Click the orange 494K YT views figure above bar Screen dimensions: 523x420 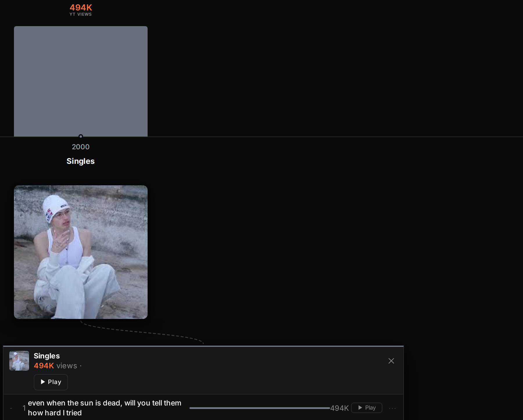(81, 8)
